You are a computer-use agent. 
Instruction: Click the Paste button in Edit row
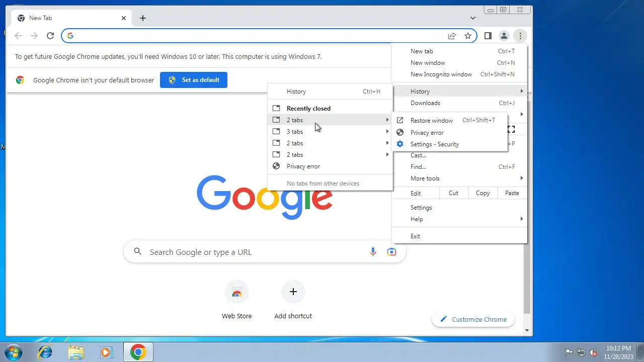coord(512,193)
